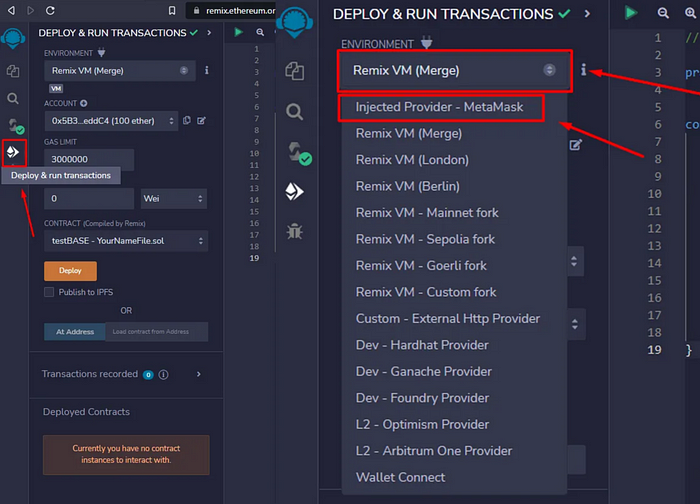This screenshot has height=504, width=700.
Task: Select Dev - Foundry Provider option
Action: 422,398
